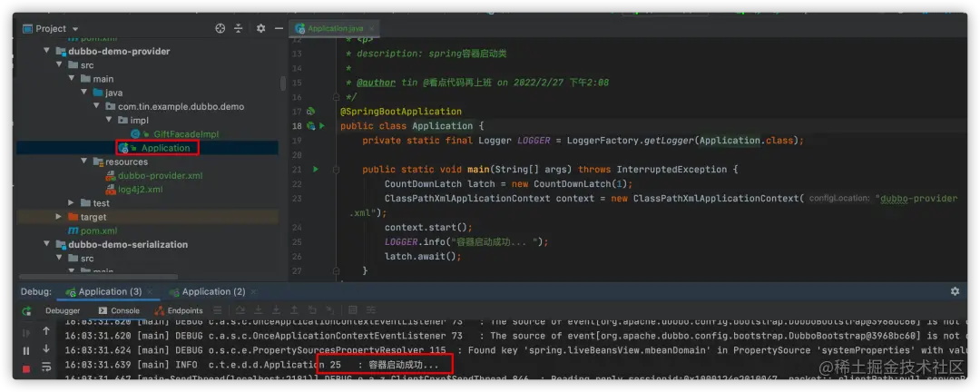
Task: Collapse the provider src folder
Action: (59, 65)
